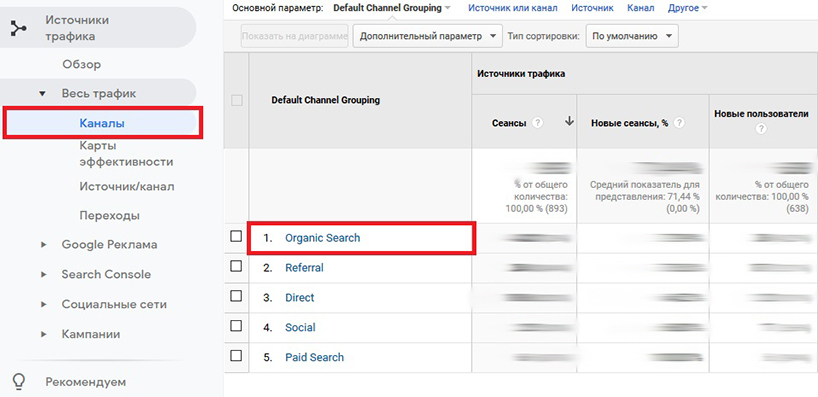Screen dimensions: 818x397
Task: Check the Referral row checkbox
Action: (x=236, y=266)
